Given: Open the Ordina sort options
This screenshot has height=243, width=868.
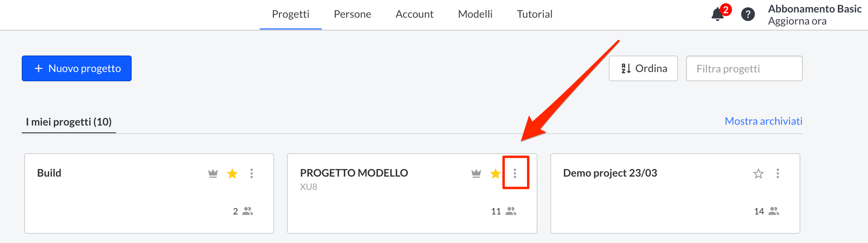Looking at the screenshot, I should click(x=643, y=68).
